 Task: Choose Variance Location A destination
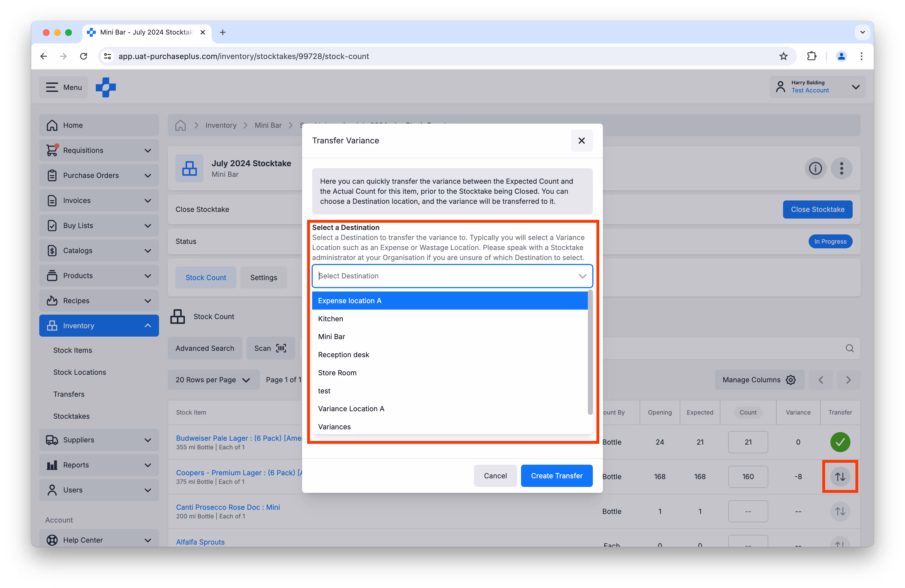(351, 408)
